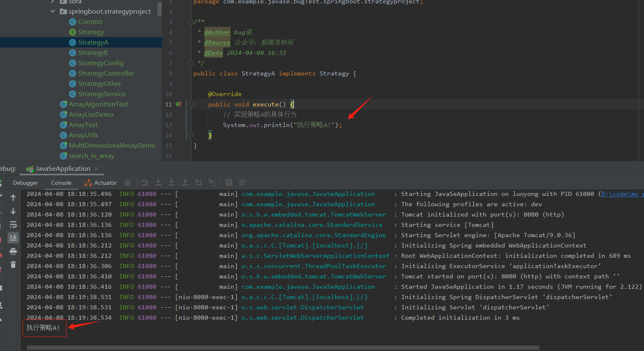The height and width of the screenshot is (351, 644).
Task: Close the JavaSeApplication debug tab
Action: (x=96, y=169)
